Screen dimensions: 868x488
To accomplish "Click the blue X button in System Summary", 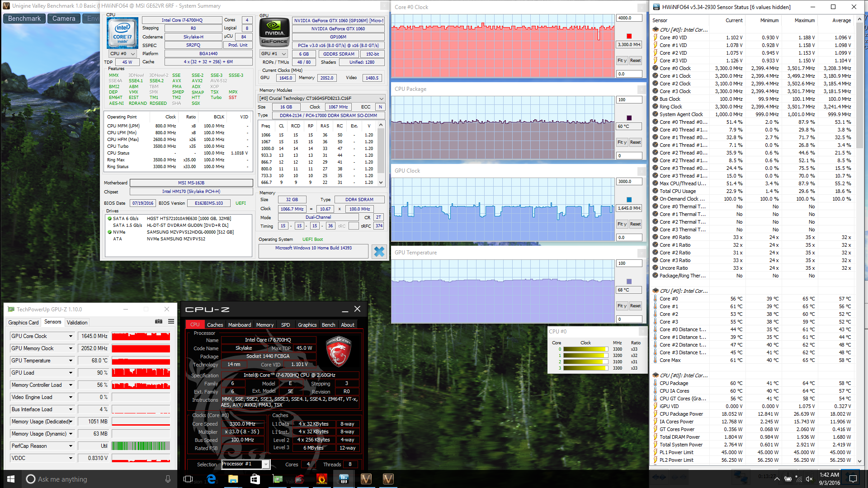I will pos(379,252).
